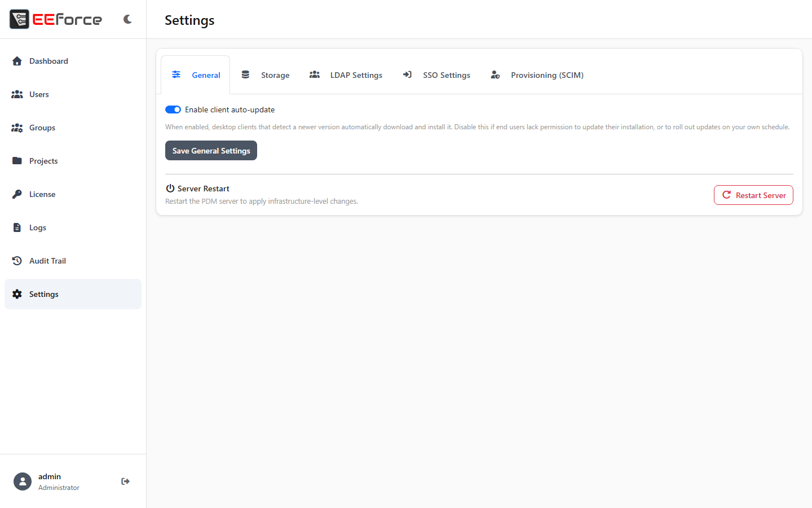Click Save General Settings button
The image size is (812, 508).
pos(211,151)
